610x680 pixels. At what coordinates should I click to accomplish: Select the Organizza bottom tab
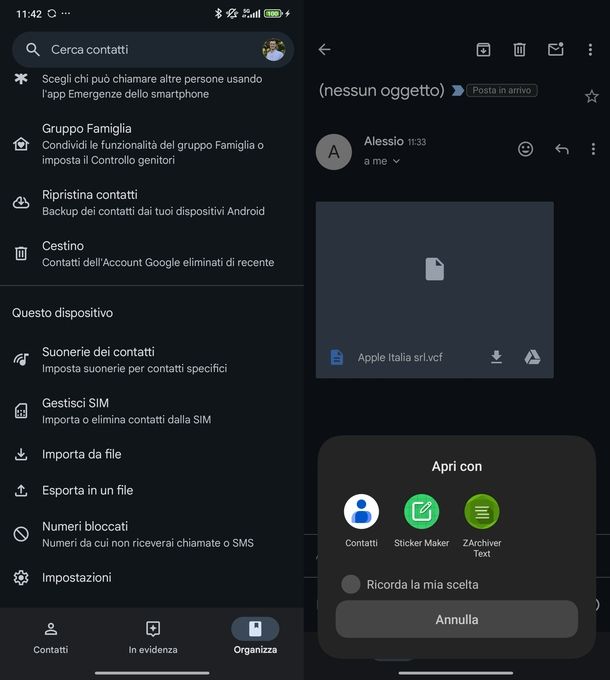pyautogui.click(x=255, y=638)
